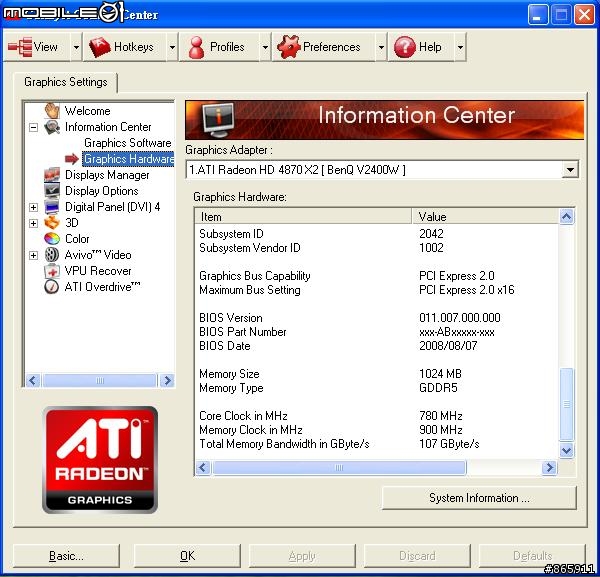Screen dimensions: 600x577
Task: Click the tree panel scroll right arrow
Action: 167,380
